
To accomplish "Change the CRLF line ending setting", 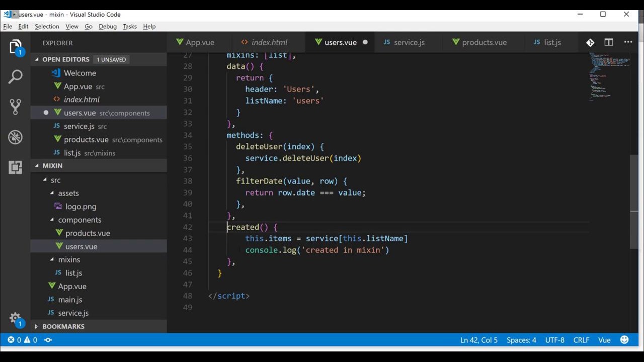I will [x=581, y=340].
